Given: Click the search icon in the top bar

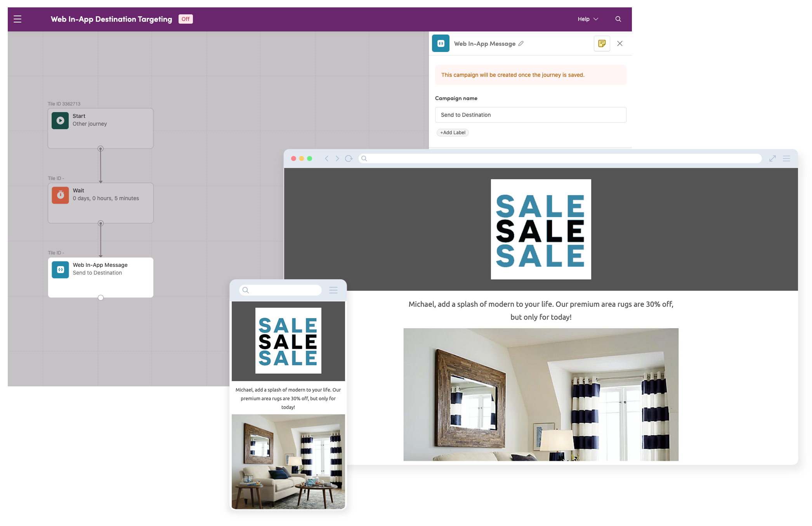Looking at the screenshot, I should point(618,18).
